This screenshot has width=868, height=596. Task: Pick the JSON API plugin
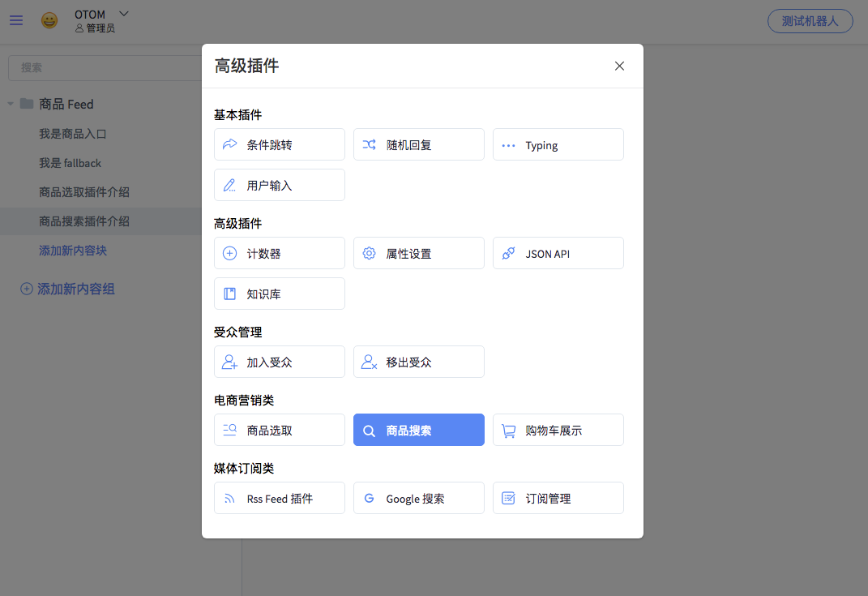(558, 253)
